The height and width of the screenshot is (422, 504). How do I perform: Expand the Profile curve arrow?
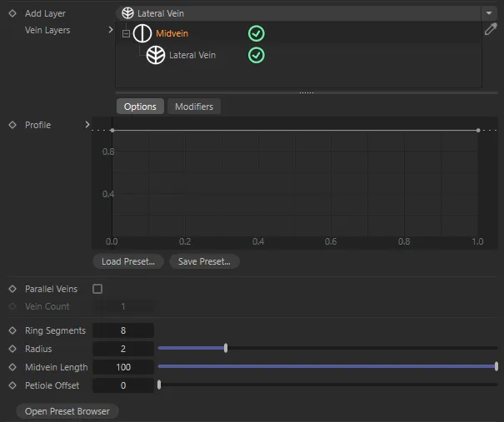[87, 125]
